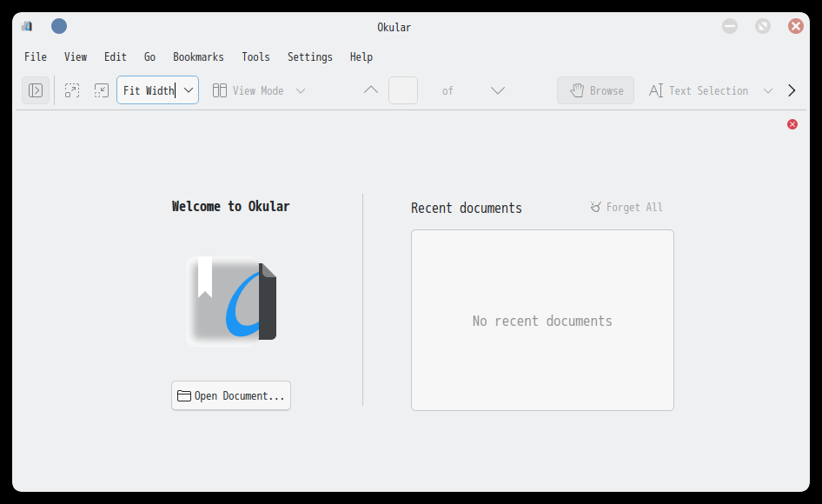The image size is (822, 504).
Task: Close the Okular window
Action: coord(796,26)
